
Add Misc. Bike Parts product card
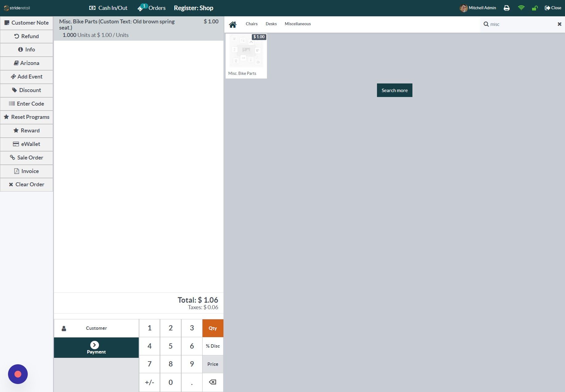[246, 56]
